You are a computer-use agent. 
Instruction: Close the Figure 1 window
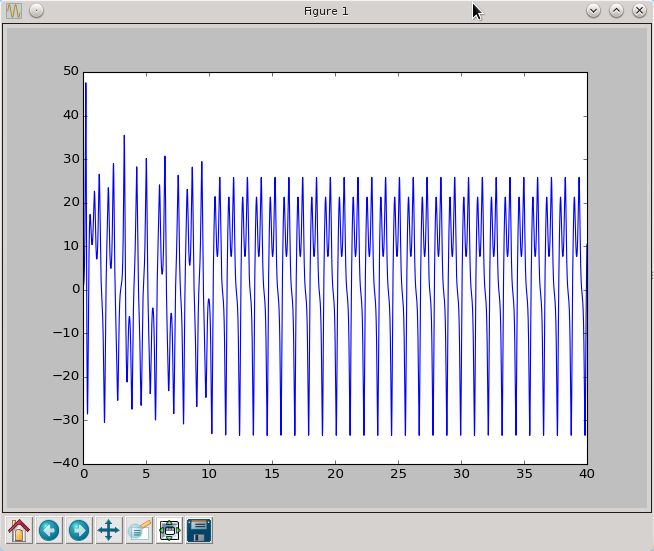(639, 11)
